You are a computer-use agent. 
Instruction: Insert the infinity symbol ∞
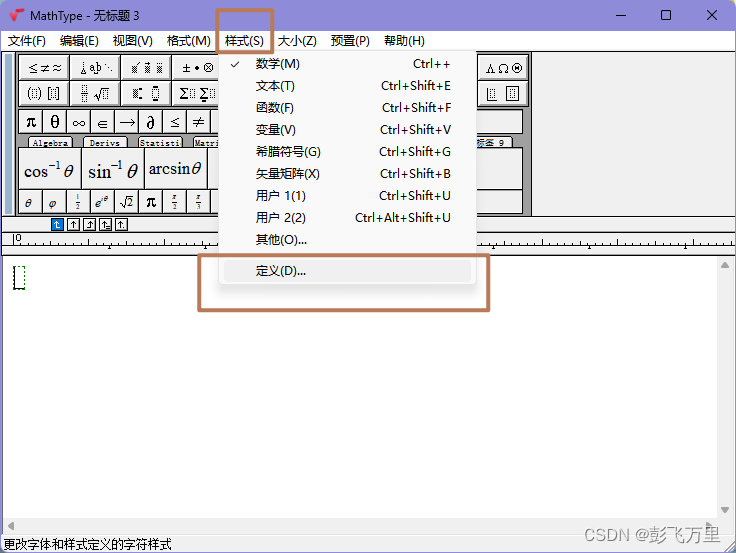(79, 123)
